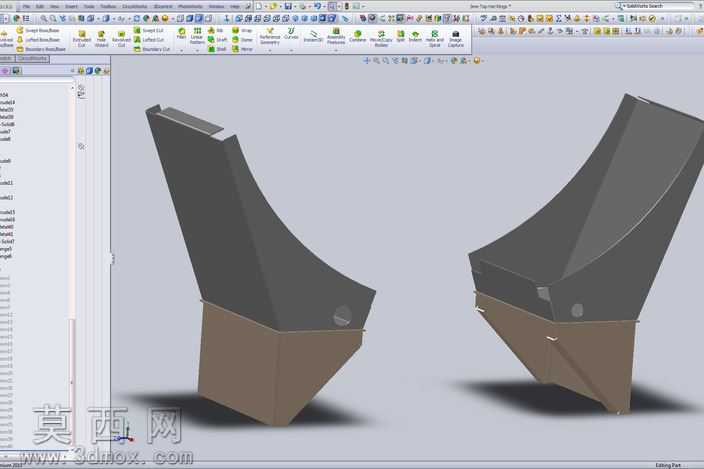
Task: Open Assembly Features
Action: click(336, 36)
